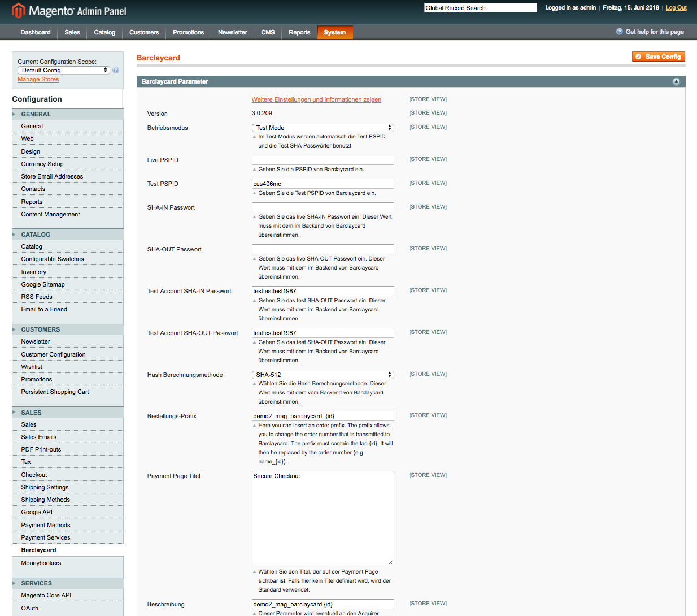Open Payment Methods section

[x=68, y=525]
